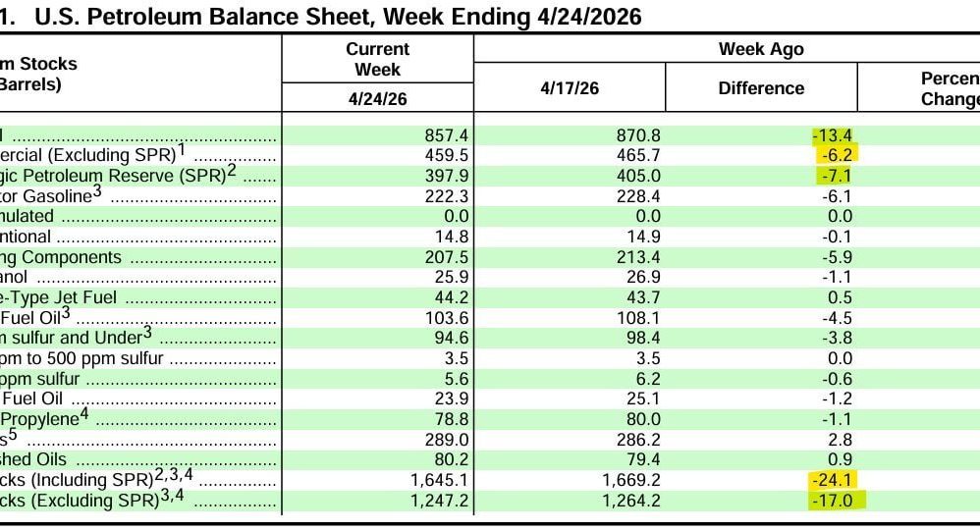Image resolution: width=980 pixels, height=531 pixels.
Task: Click the highlighted -13.4 difference value
Action: (x=833, y=134)
